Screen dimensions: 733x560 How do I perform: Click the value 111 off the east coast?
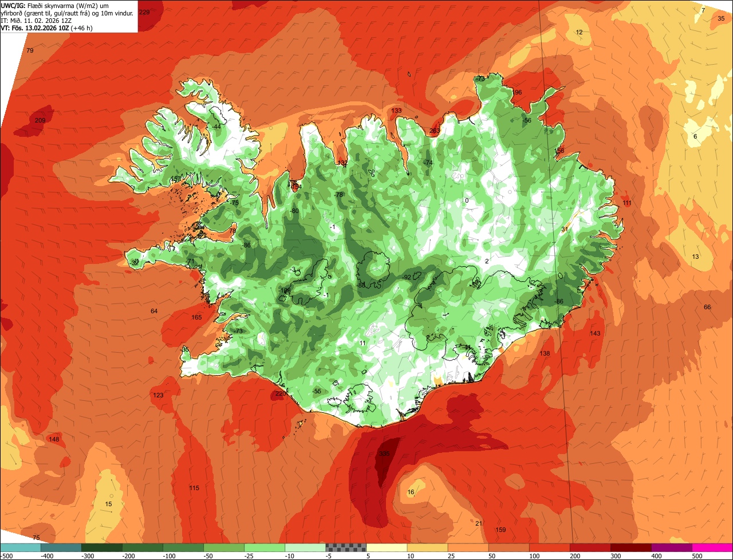click(627, 203)
